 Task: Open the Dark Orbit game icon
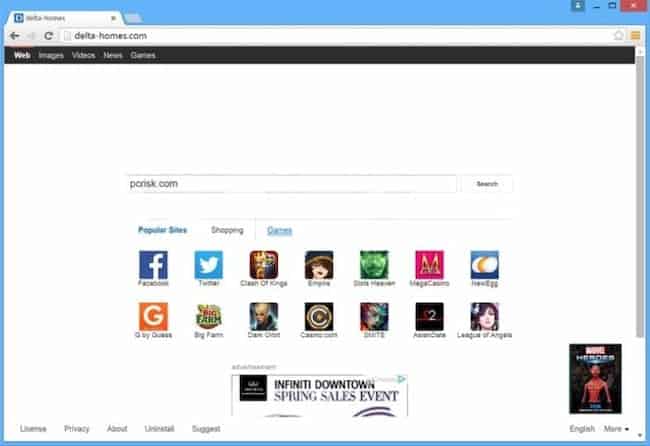pyautogui.click(x=264, y=317)
